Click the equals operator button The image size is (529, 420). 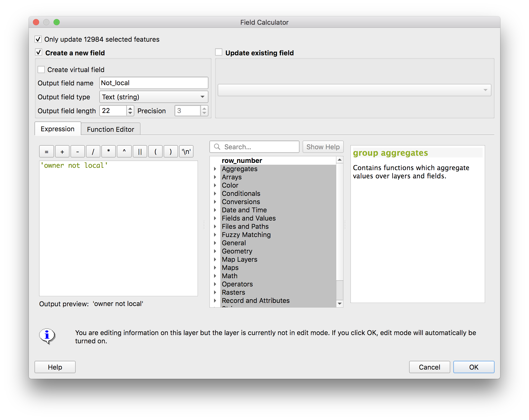[x=47, y=152]
